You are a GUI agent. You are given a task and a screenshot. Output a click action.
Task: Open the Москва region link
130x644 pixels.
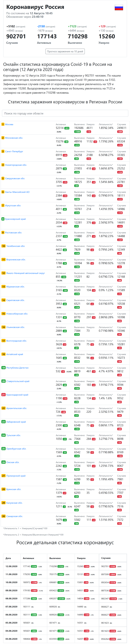pyautogui.click(x=9, y=124)
